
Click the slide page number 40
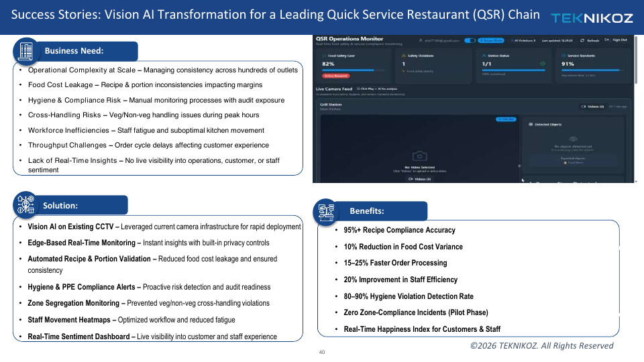pos(322,352)
